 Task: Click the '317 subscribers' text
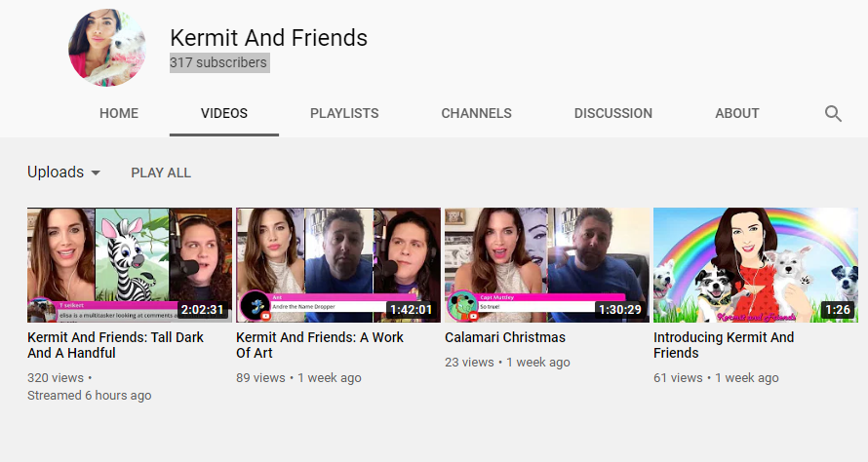coord(218,62)
